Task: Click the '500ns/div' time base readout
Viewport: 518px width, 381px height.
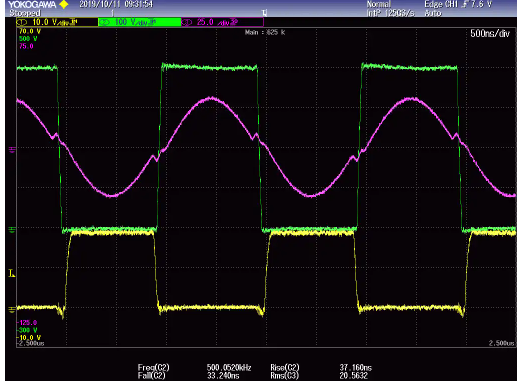Action: click(490, 33)
